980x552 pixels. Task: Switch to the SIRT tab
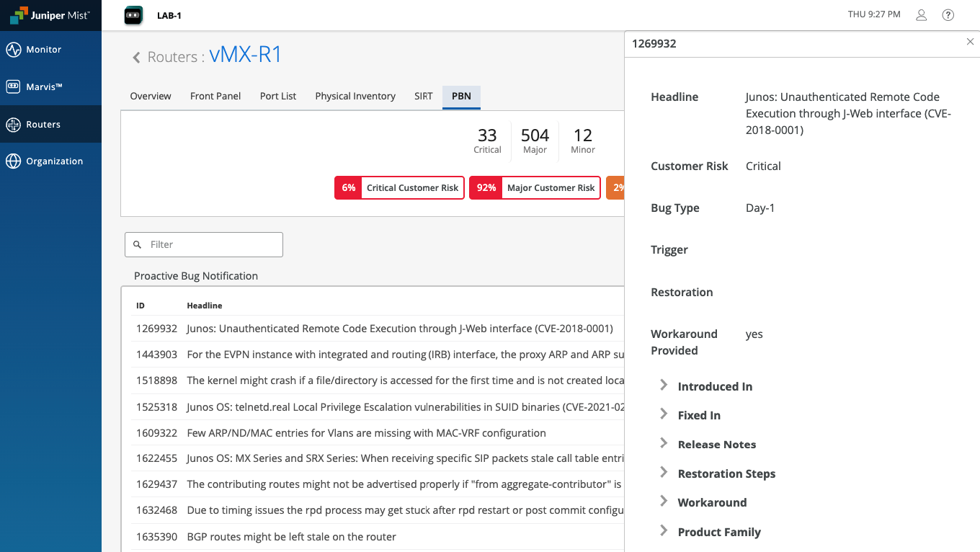[x=423, y=96]
